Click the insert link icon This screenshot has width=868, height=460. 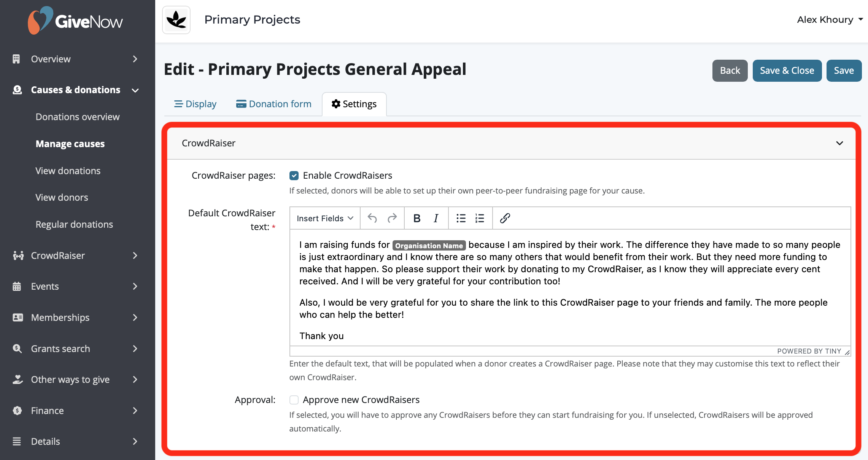(505, 218)
